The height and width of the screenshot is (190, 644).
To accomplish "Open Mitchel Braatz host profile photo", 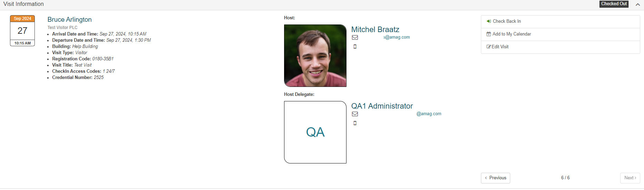I will (315, 56).
